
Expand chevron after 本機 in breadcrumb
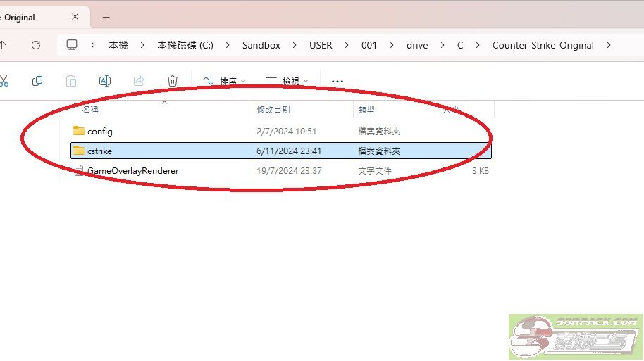(142, 45)
